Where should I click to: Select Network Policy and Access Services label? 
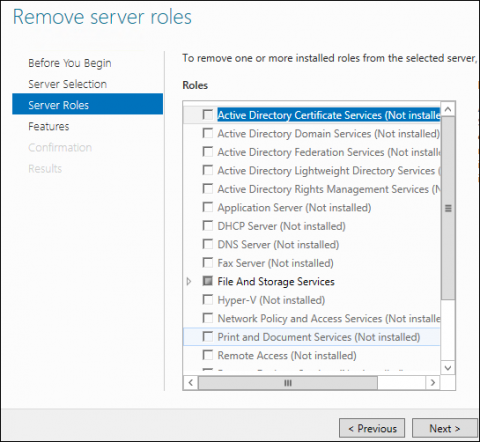(329, 319)
